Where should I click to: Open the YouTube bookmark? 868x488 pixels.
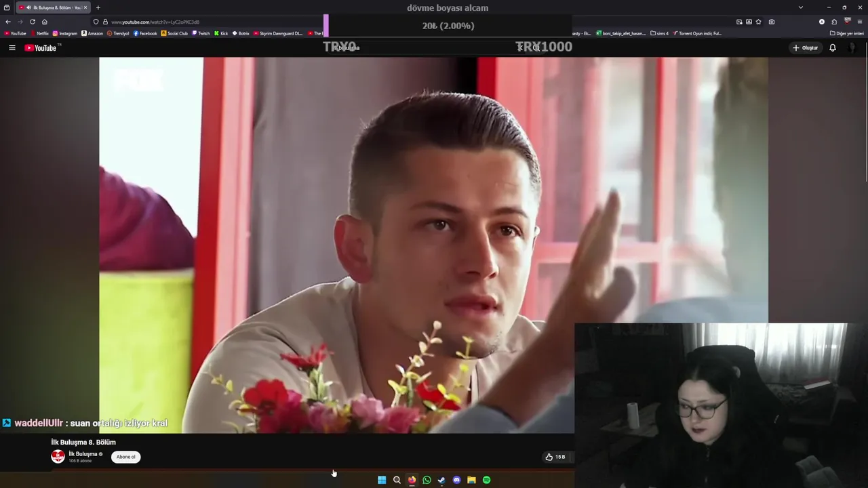15,33
